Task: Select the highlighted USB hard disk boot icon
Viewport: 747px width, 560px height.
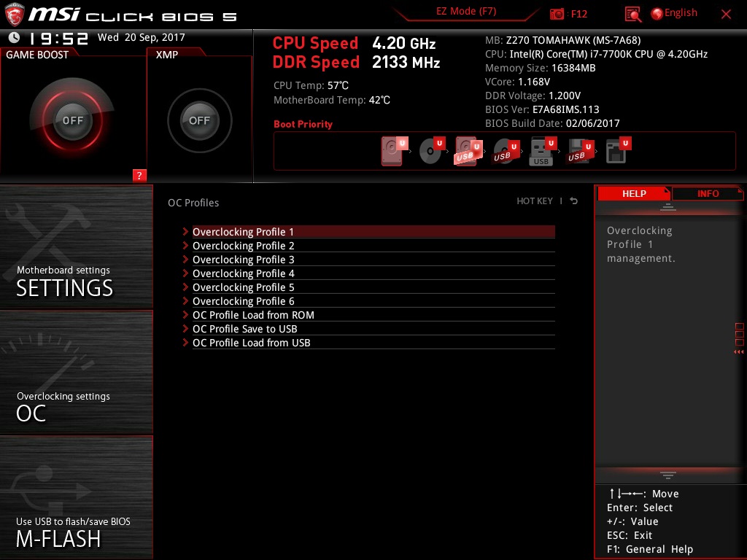Action: click(468, 151)
